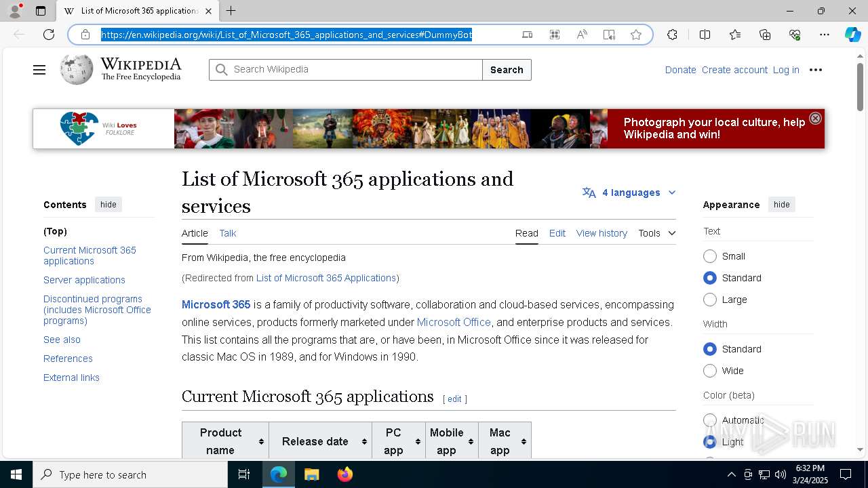Open the Wikipedia main menu hamburger icon
This screenshot has height=488, width=868.
coord(39,70)
